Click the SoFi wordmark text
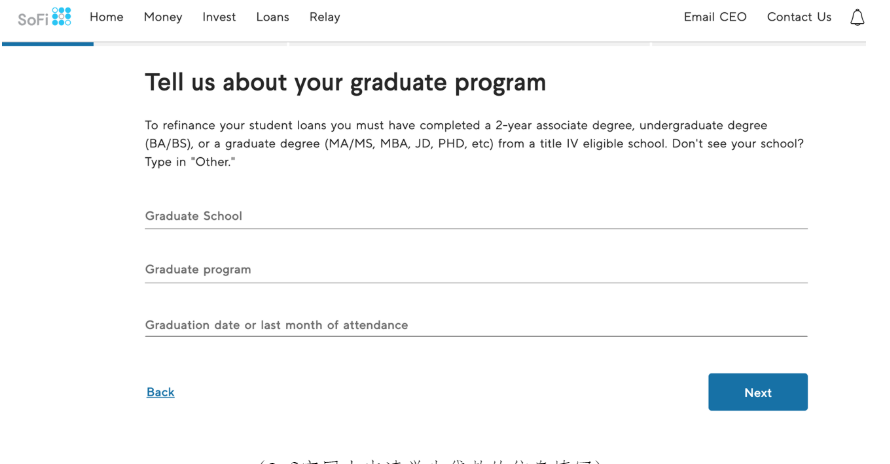890x464 pixels. pyautogui.click(x=31, y=19)
